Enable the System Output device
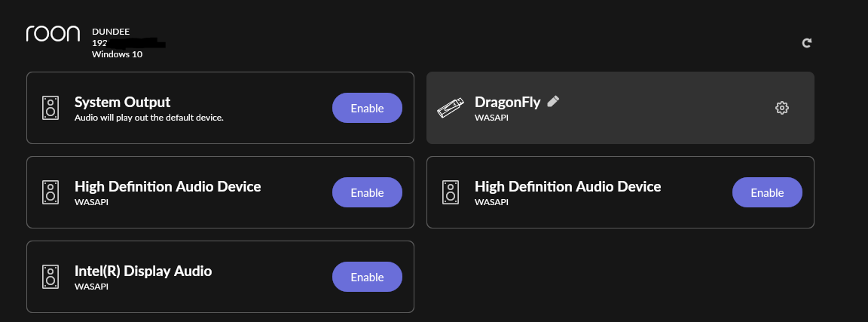This screenshot has height=322, width=868. [x=367, y=108]
